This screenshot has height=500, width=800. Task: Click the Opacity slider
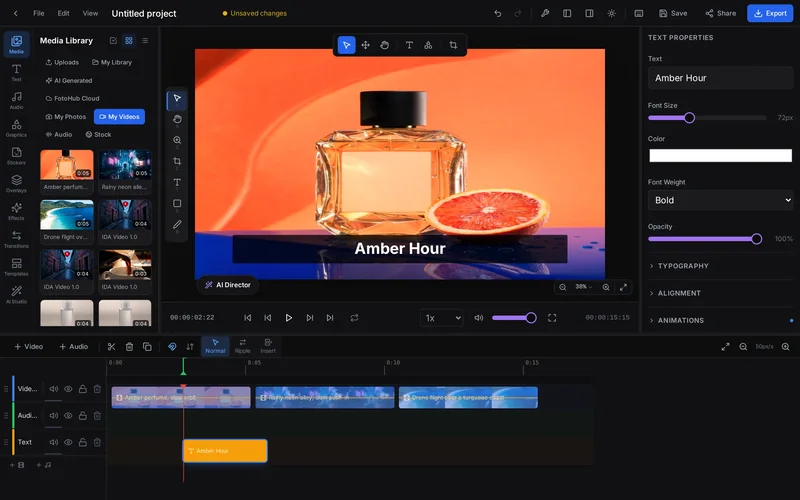pyautogui.click(x=705, y=239)
